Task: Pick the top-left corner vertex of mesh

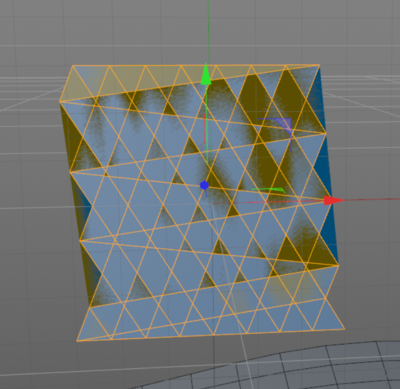Action: [73, 66]
